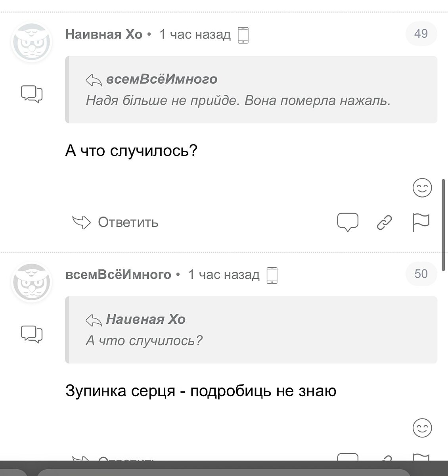Open всемВсёИмного's profile from the comment 50 header

[118, 274]
